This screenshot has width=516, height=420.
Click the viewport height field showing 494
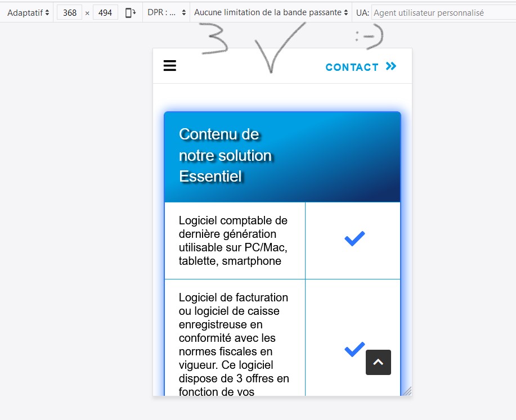click(x=105, y=12)
